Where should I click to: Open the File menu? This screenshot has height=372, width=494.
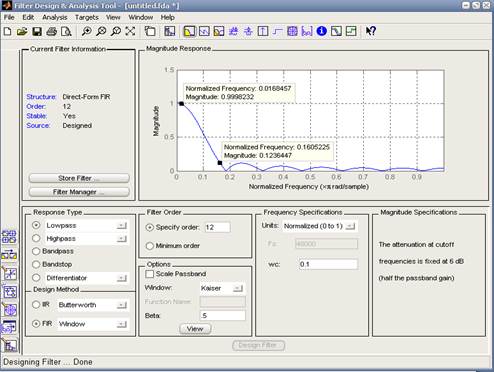click(9, 17)
